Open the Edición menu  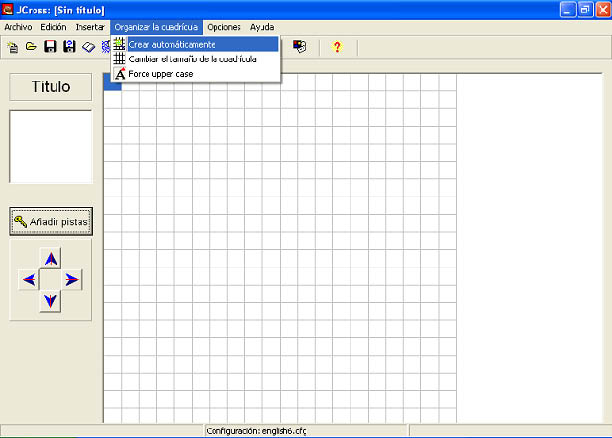53,27
